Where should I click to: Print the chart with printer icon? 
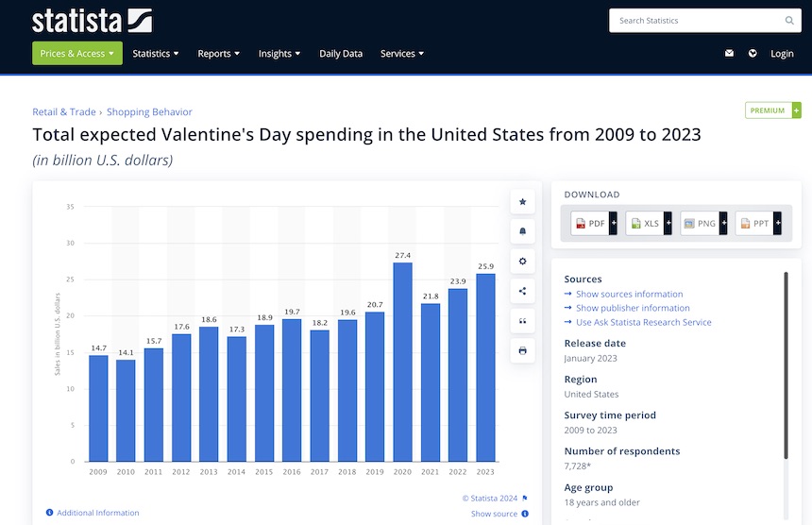[522, 350]
